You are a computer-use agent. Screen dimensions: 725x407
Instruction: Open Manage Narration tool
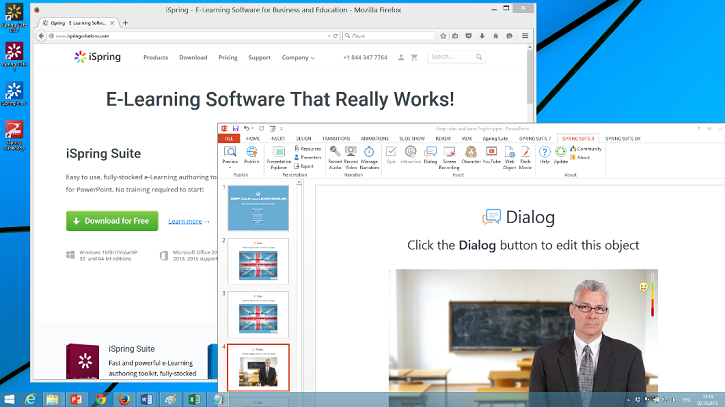[x=369, y=157]
